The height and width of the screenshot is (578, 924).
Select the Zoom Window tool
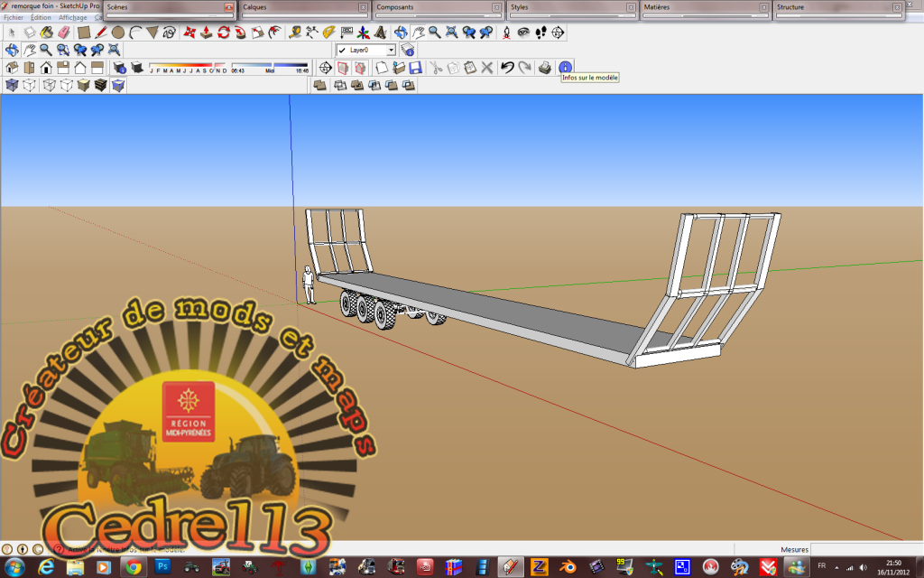[62, 51]
